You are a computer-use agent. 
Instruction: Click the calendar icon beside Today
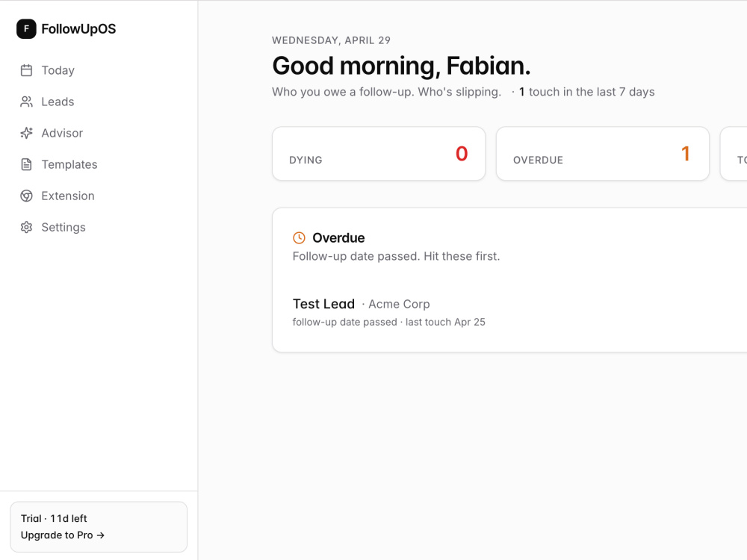[27, 70]
